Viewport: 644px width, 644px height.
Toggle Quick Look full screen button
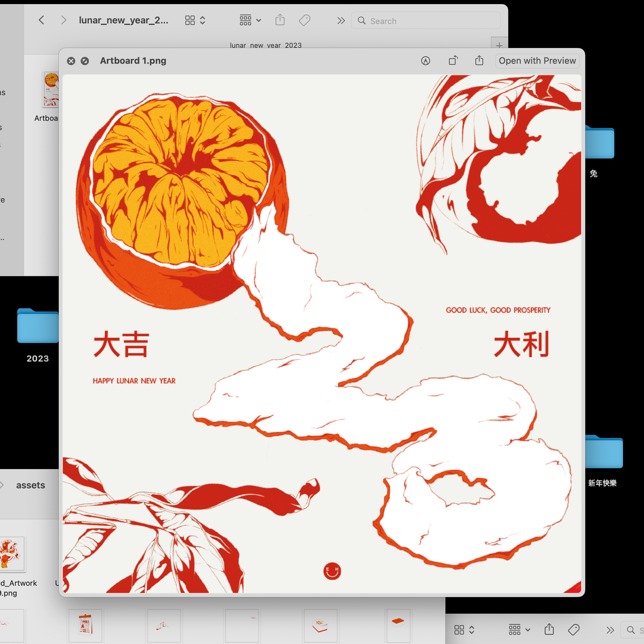tap(85, 61)
